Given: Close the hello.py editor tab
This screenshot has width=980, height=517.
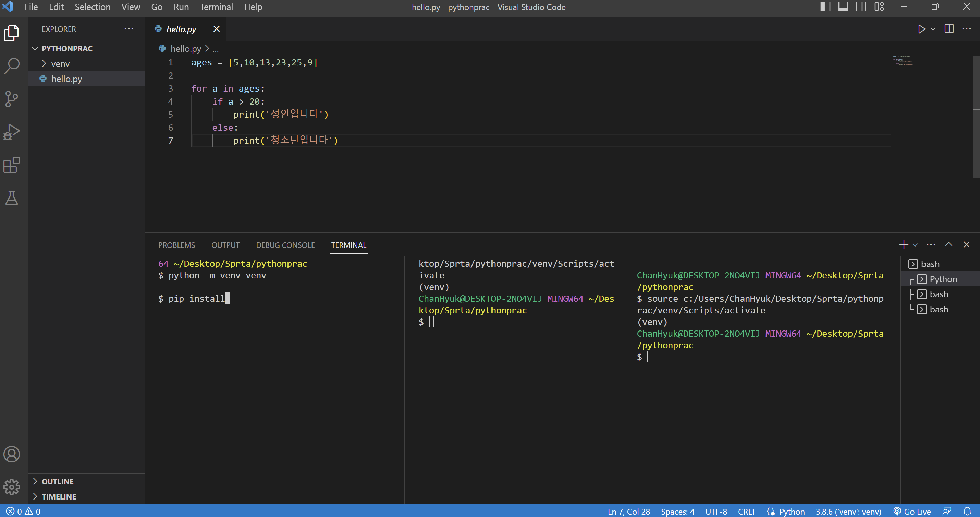Looking at the screenshot, I should 217,29.
